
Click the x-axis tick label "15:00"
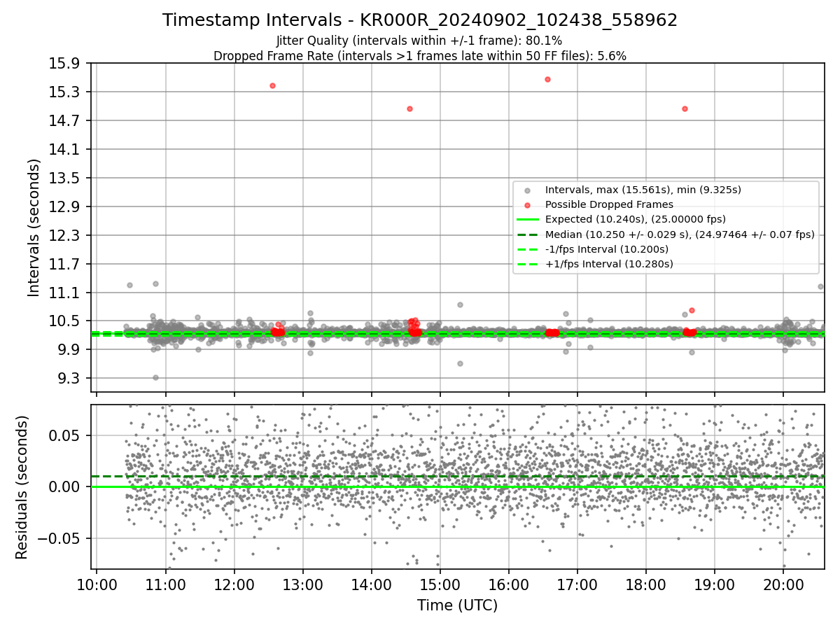click(x=440, y=584)
